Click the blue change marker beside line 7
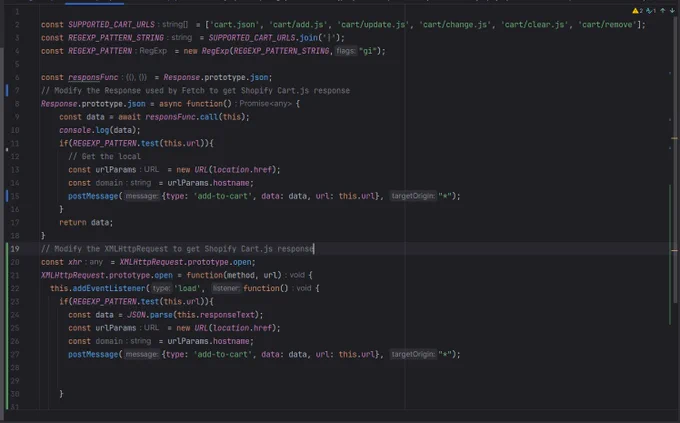 (x=7, y=90)
